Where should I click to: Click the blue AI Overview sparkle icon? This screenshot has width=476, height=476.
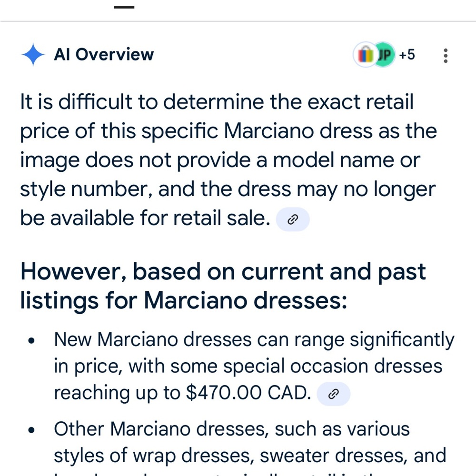(x=33, y=55)
